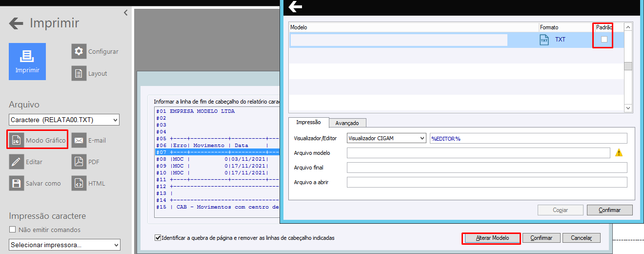Screen dimensions: 644x254
Task: Click the blue Imprimir printer tile
Action: tap(27, 62)
